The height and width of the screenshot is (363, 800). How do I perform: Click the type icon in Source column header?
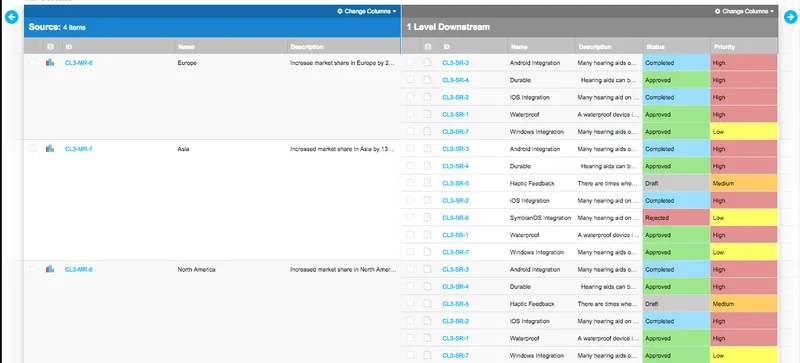[x=50, y=46]
